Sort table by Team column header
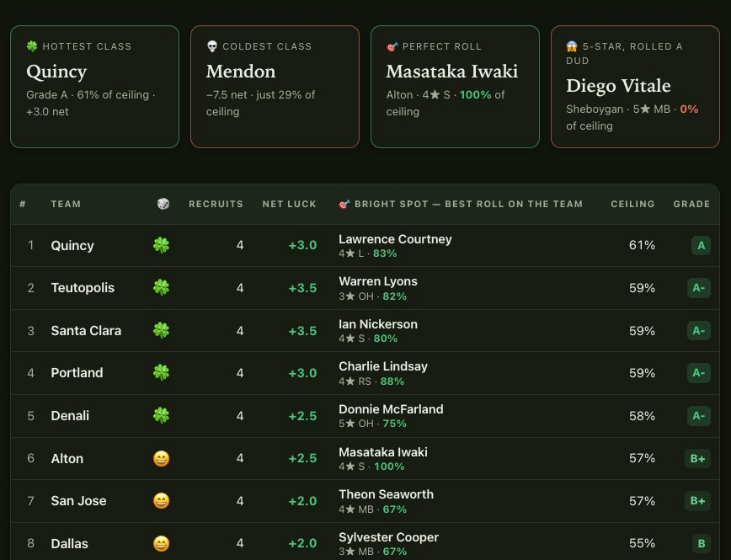 click(66, 204)
